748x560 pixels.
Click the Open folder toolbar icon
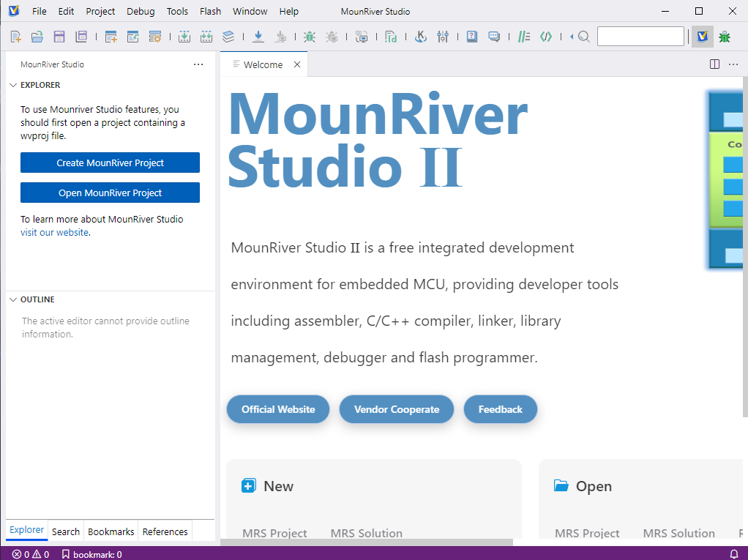(37, 37)
